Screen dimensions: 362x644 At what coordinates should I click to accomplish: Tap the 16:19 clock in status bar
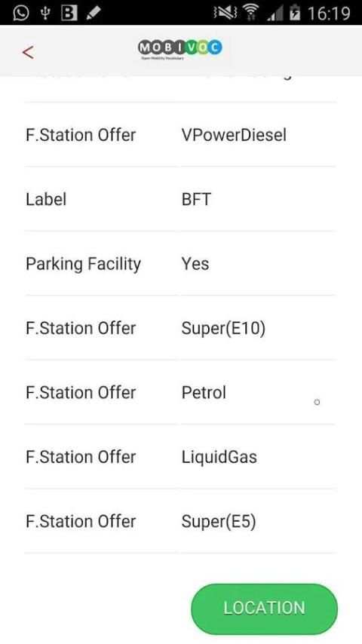(x=329, y=13)
